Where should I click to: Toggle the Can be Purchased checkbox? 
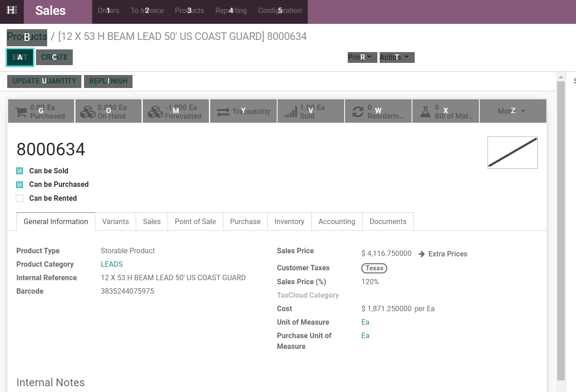20,185
